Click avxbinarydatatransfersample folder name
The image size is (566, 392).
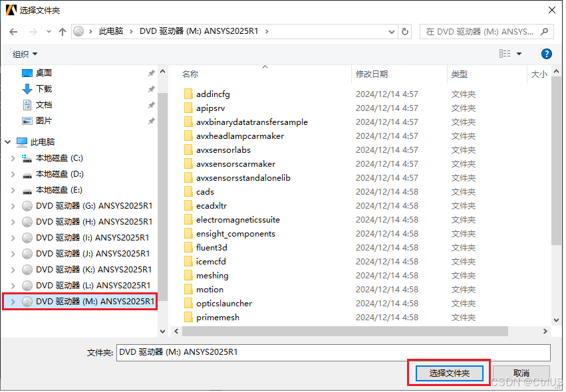[252, 122]
